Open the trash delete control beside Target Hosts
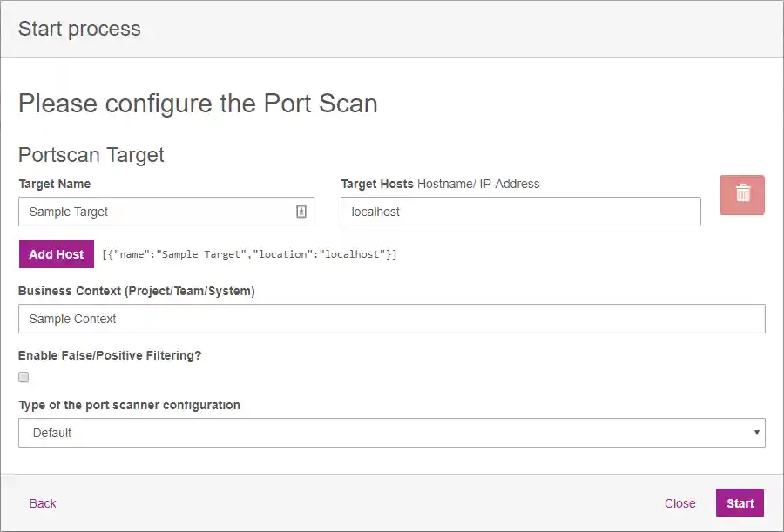784x532 pixels. [x=741, y=195]
